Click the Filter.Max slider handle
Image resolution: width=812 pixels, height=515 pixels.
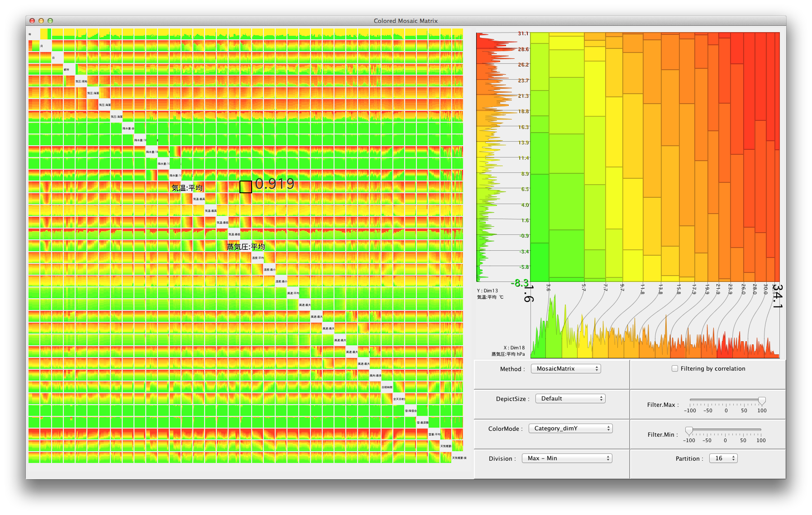pyautogui.click(x=762, y=401)
